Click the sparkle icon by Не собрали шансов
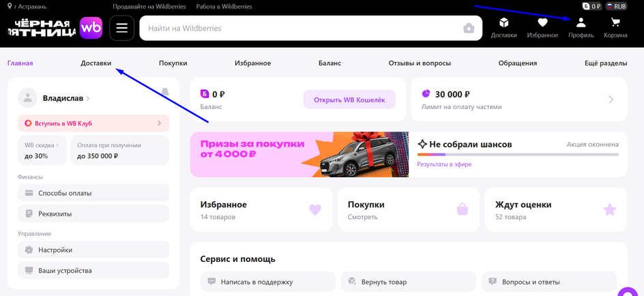The height and width of the screenshot is (296, 644). click(422, 144)
